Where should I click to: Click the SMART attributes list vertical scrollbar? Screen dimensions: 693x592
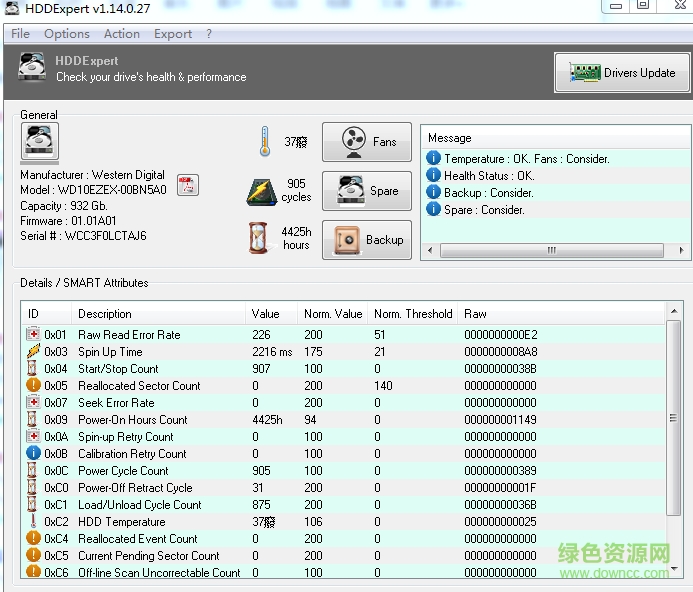click(673, 420)
